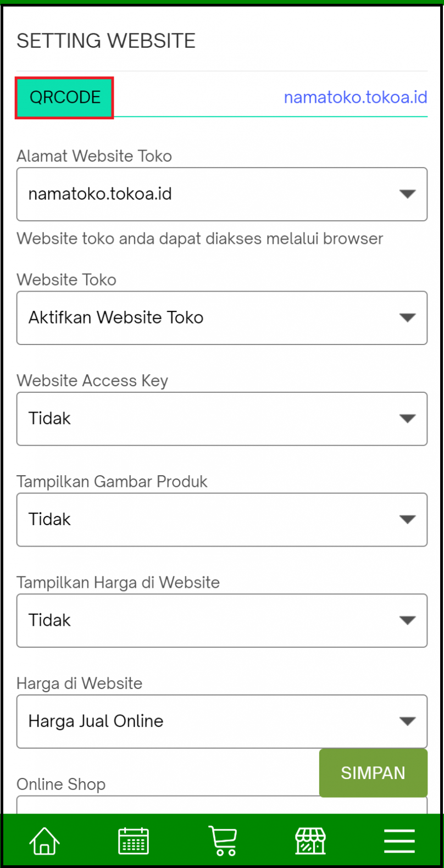Open the QRCODE generator
444x868 pixels.
(64, 97)
